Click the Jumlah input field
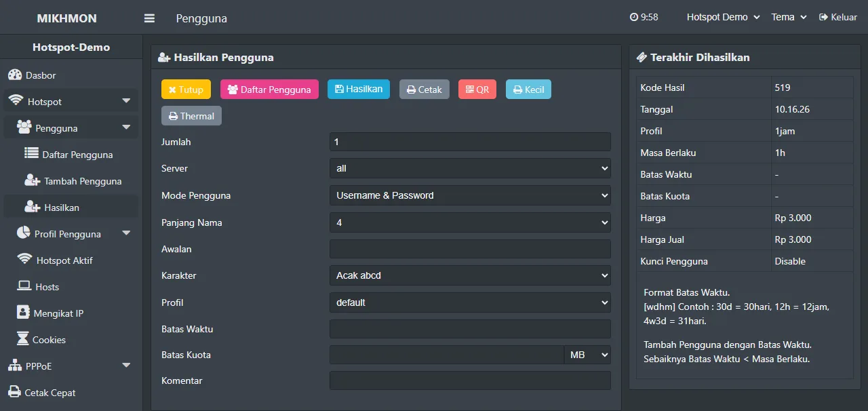Screen dimensions: 868x411 pos(470,142)
